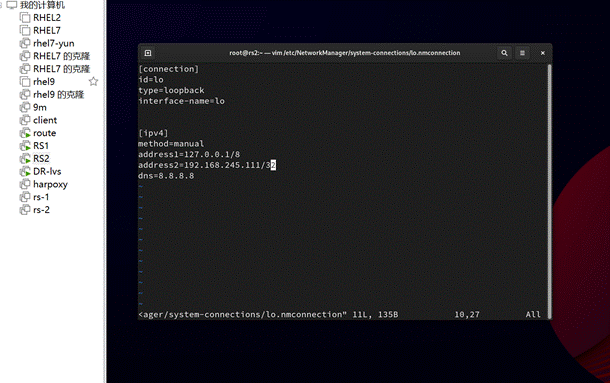Select the rs-1 virtual machine
This screenshot has height=383, width=610.
(41, 197)
